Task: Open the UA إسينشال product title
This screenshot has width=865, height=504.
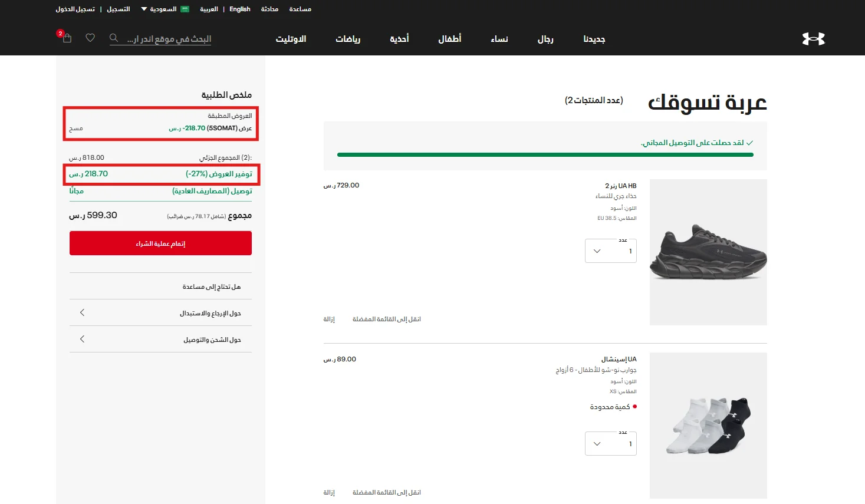Action: tap(619, 359)
